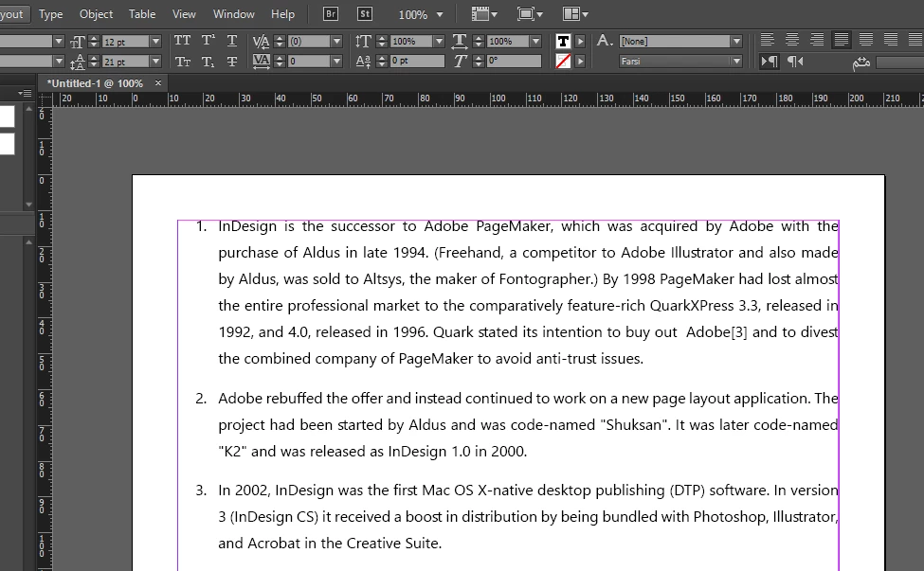Click the tracking VA icon
The image size is (924, 571).
pyautogui.click(x=261, y=62)
